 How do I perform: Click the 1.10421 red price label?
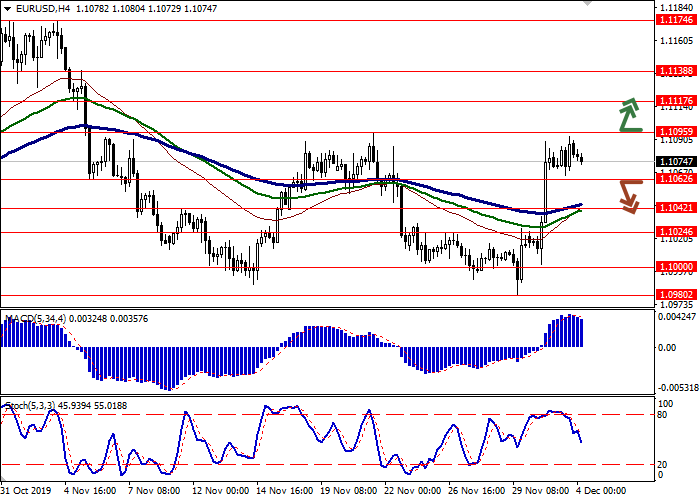tap(676, 208)
